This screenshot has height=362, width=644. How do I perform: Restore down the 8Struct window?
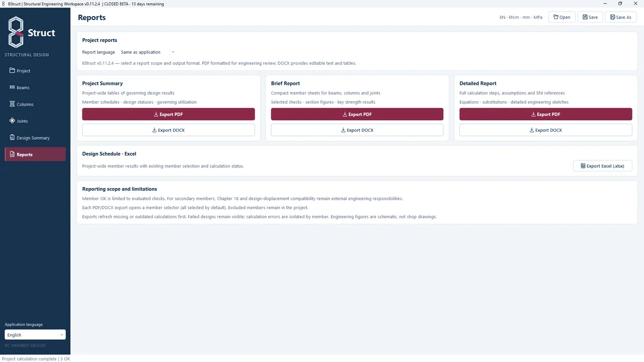pos(620,4)
